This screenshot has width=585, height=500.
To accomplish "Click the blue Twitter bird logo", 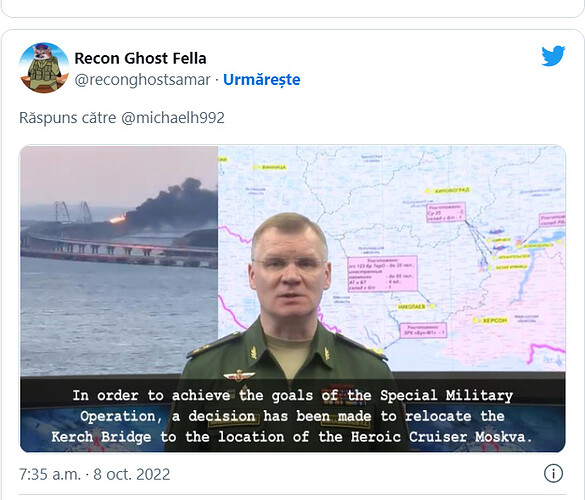I will [553, 56].
